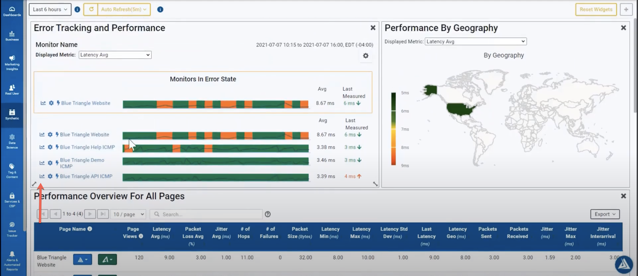Open the 10 / page dropdown
This screenshot has width=644, height=276.
(128, 214)
